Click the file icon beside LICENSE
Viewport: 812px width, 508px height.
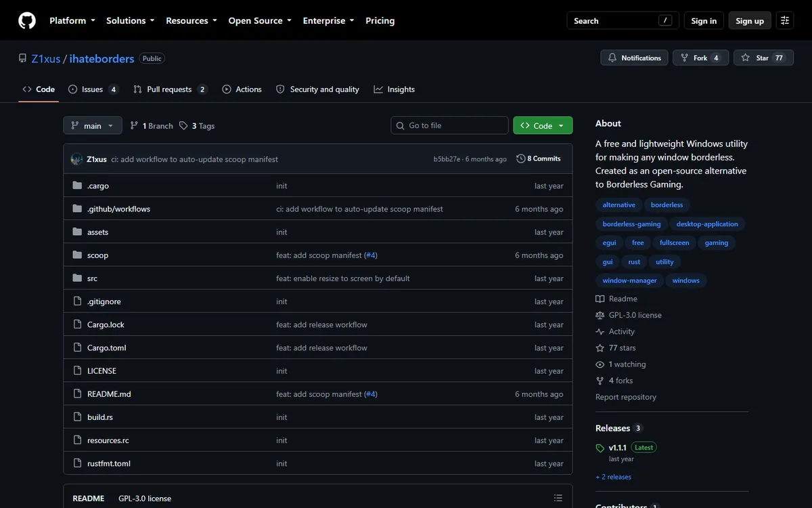[x=77, y=371]
